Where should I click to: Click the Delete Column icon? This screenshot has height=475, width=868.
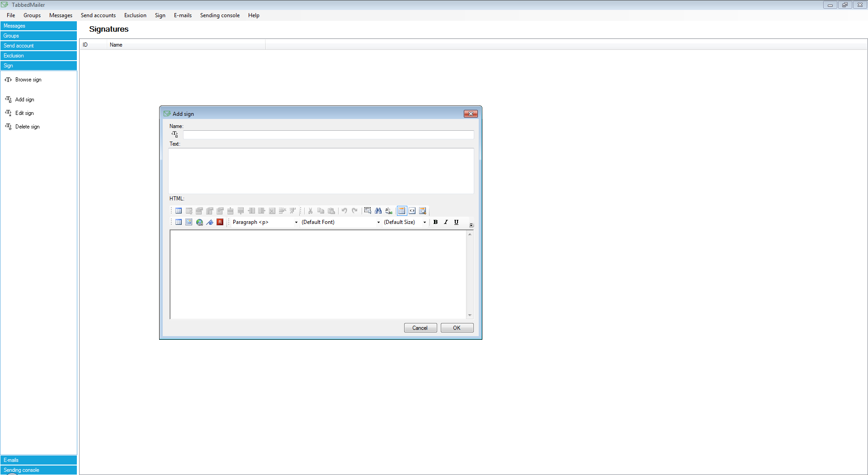293,211
